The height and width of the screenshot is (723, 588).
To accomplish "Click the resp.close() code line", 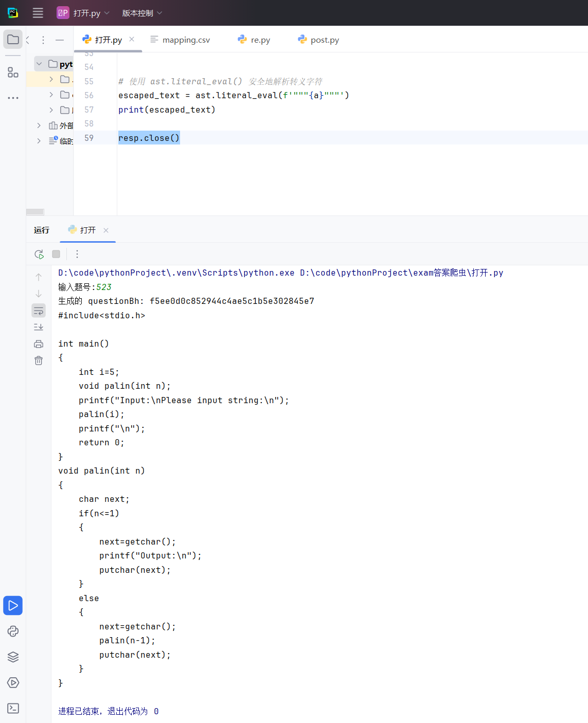I will point(149,138).
